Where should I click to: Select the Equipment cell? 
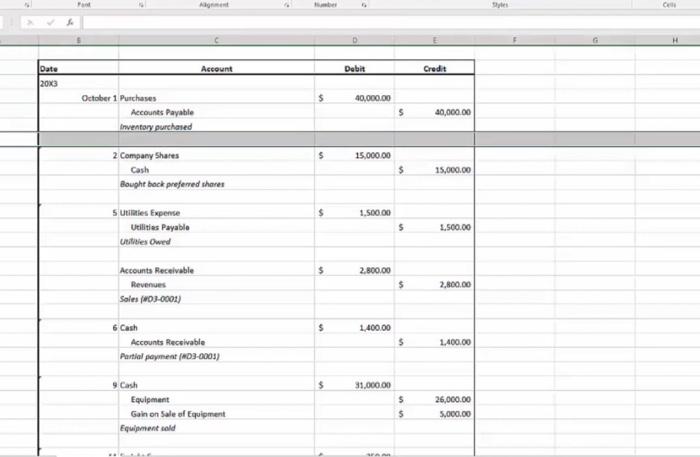tap(217, 399)
